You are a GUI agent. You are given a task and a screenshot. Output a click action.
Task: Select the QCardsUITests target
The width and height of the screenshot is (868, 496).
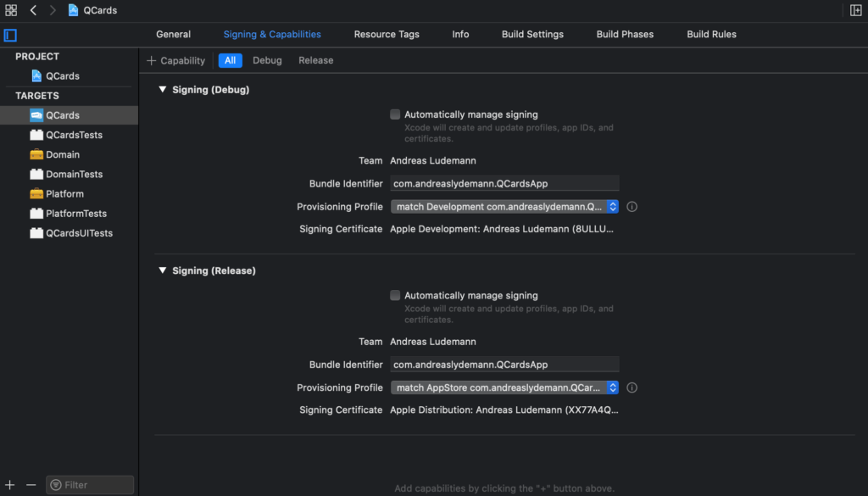coord(70,233)
